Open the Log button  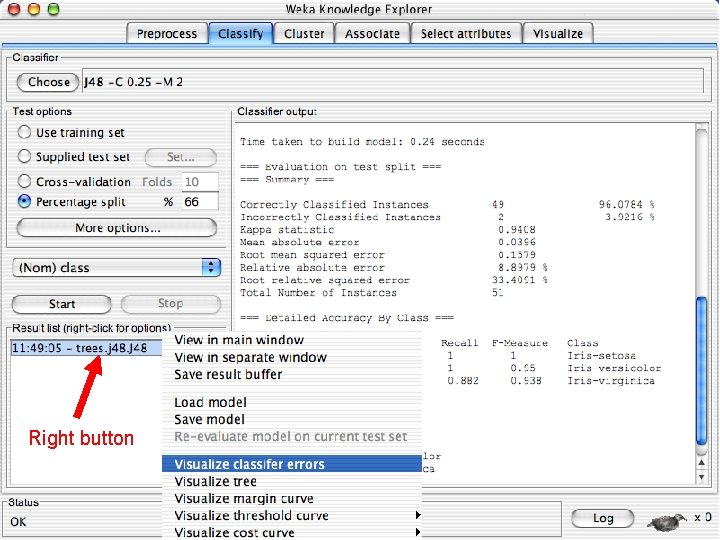click(602, 518)
